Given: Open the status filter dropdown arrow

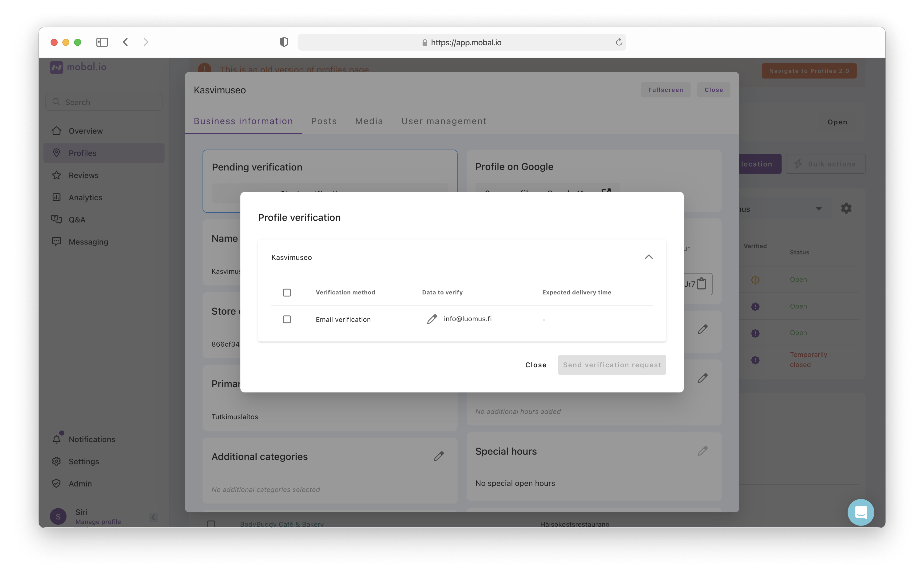Looking at the screenshot, I should (x=818, y=209).
